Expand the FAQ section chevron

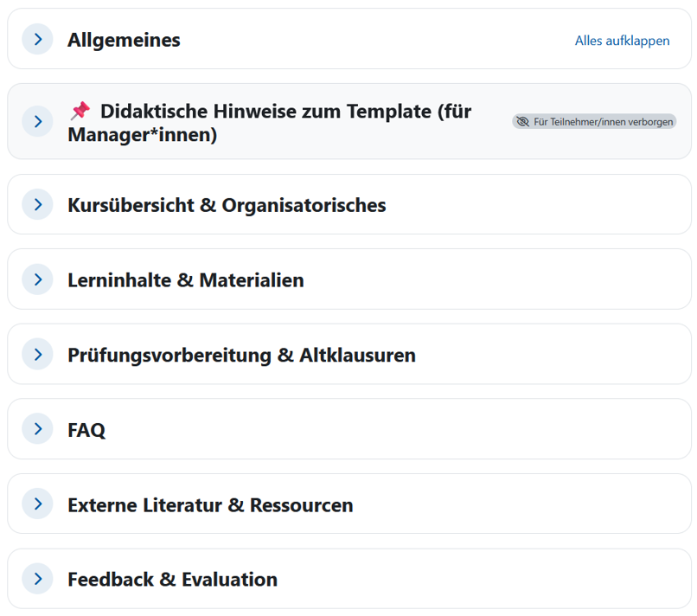click(37, 429)
